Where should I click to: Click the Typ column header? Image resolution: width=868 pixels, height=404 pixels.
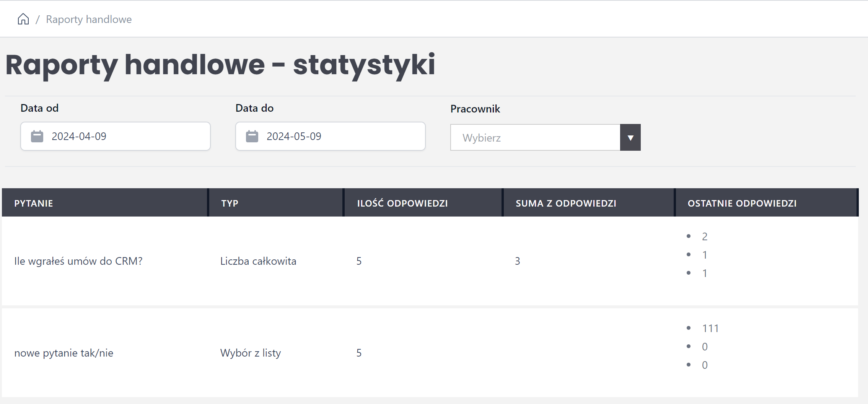coord(230,203)
